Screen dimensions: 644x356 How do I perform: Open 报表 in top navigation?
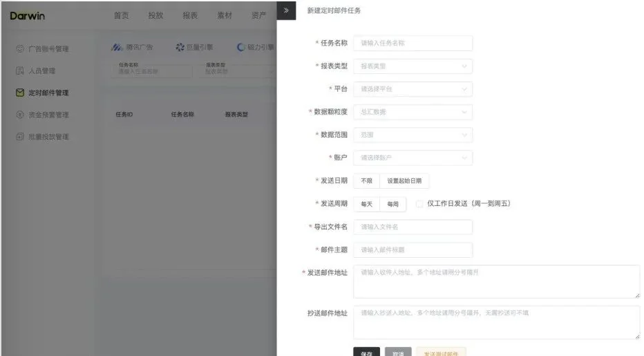pyautogui.click(x=190, y=15)
